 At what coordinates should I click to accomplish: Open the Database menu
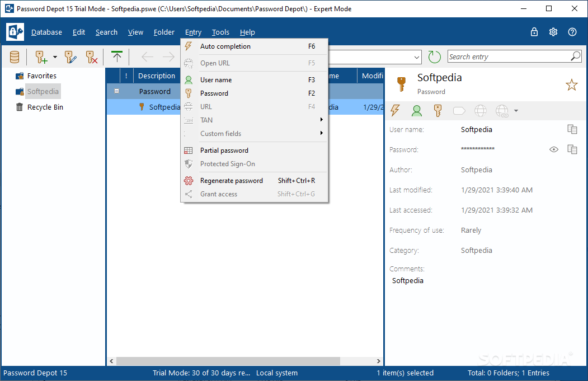(46, 32)
